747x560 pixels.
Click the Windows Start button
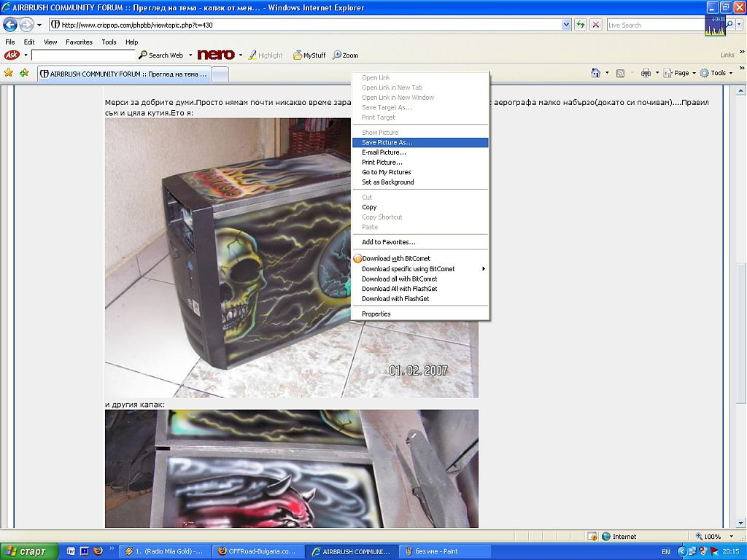click(x=29, y=551)
